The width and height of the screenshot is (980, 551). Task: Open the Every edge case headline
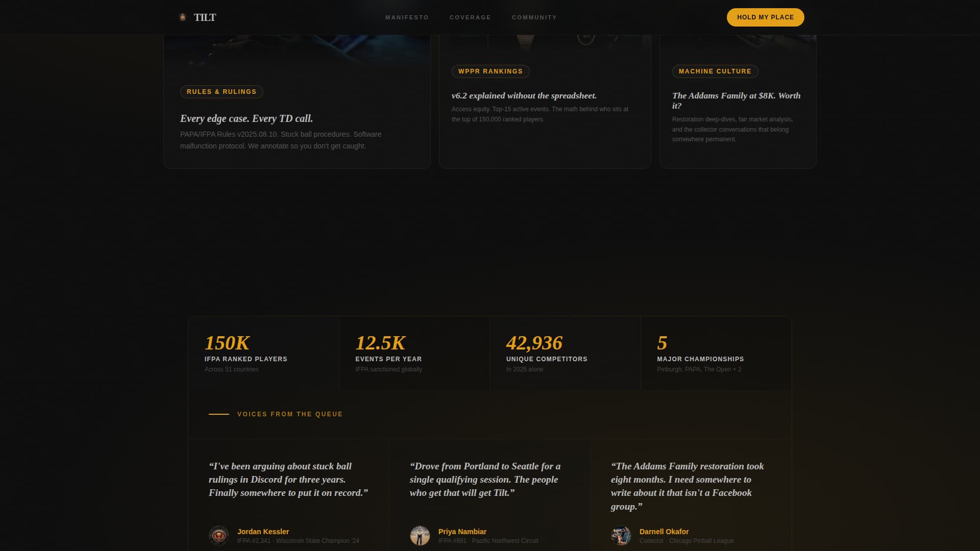point(247,118)
